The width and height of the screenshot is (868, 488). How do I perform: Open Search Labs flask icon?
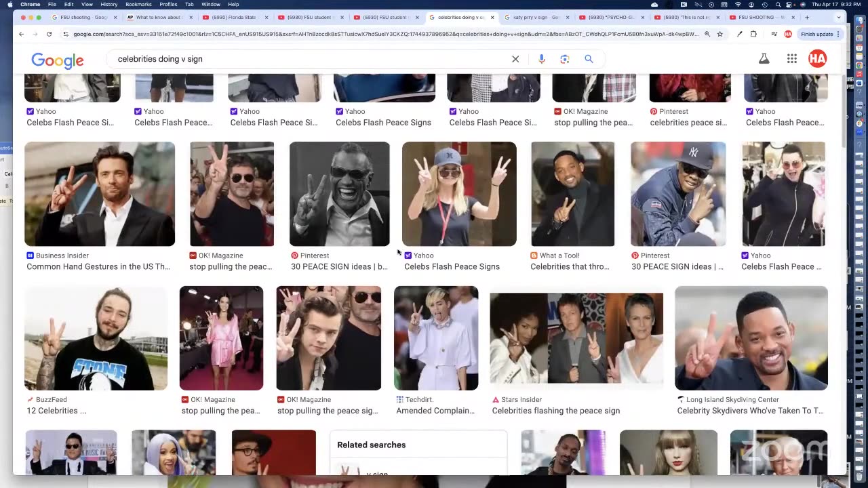pyautogui.click(x=764, y=59)
